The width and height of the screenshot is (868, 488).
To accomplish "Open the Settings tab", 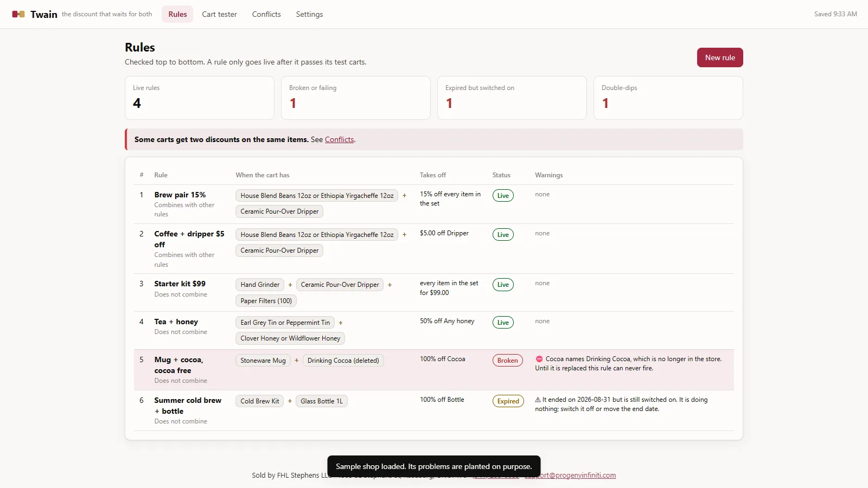I will (309, 14).
